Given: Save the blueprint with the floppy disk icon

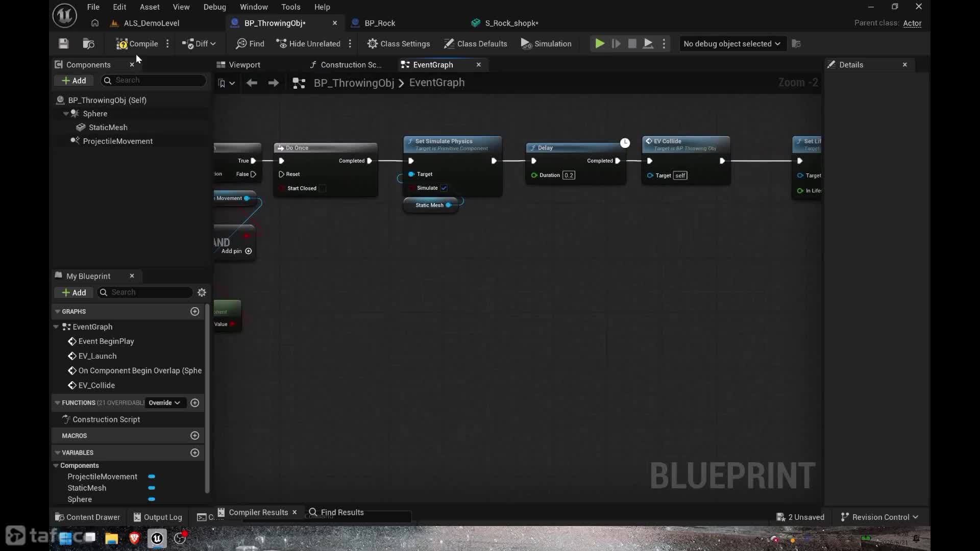Looking at the screenshot, I should 63,44.
